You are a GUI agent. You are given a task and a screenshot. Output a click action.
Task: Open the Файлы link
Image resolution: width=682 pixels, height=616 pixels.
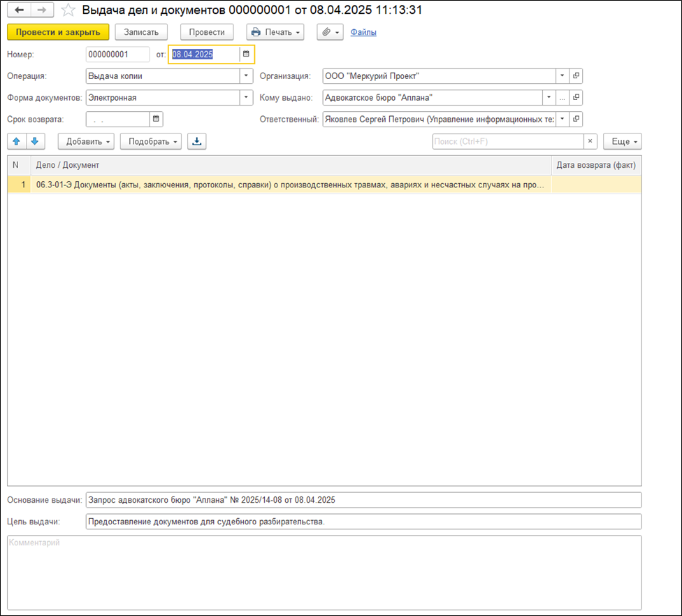click(363, 32)
